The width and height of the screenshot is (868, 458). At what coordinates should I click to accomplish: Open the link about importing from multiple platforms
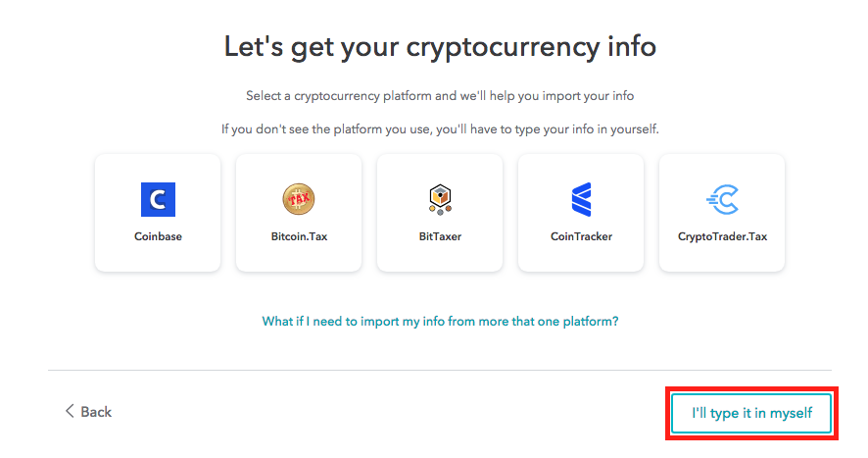pyautogui.click(x=440, y=322)
